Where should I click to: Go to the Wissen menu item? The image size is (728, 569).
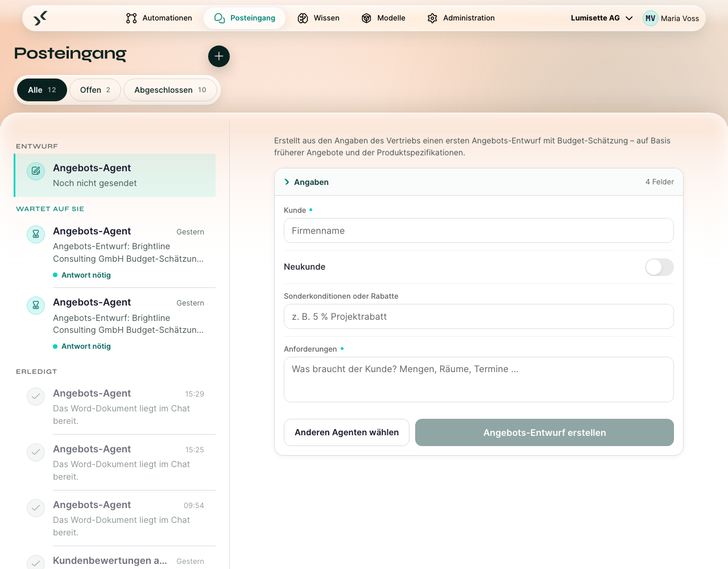click(x=318, y=18)
